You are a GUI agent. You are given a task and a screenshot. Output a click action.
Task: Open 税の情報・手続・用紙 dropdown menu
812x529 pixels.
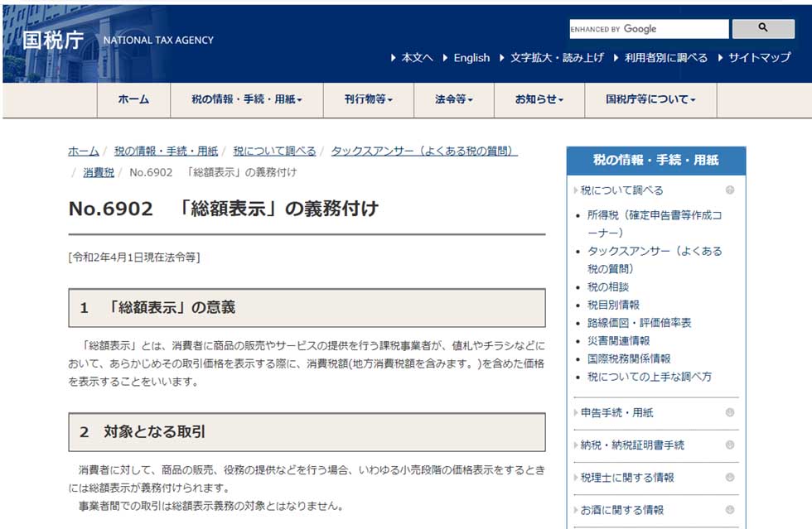247,99
